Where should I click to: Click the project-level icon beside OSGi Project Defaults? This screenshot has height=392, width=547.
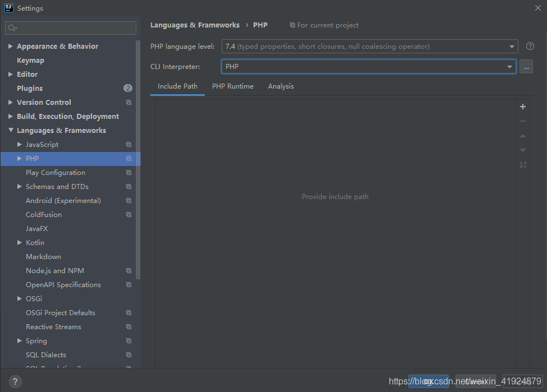pos(128,312)
